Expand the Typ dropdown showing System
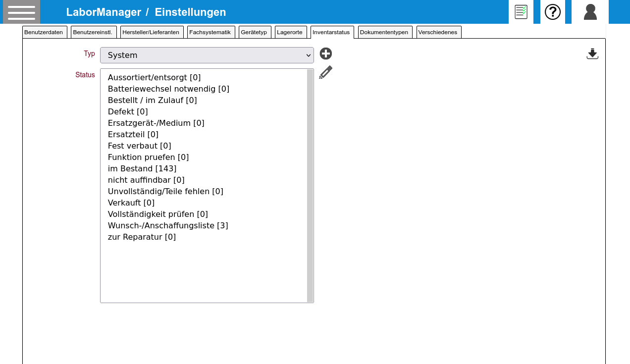Image resolution: width=630 pixels, height=364 pixels. click(207, 55)
